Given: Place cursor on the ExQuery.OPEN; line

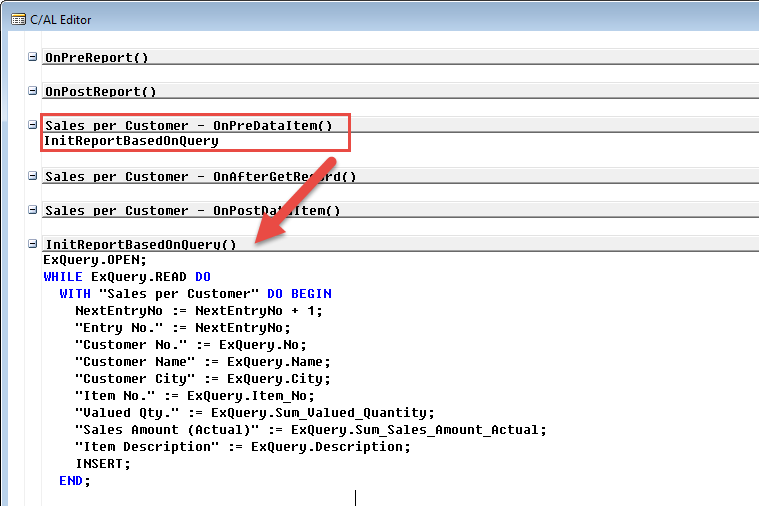Looking at the screenshot, I should click(95, 260).
